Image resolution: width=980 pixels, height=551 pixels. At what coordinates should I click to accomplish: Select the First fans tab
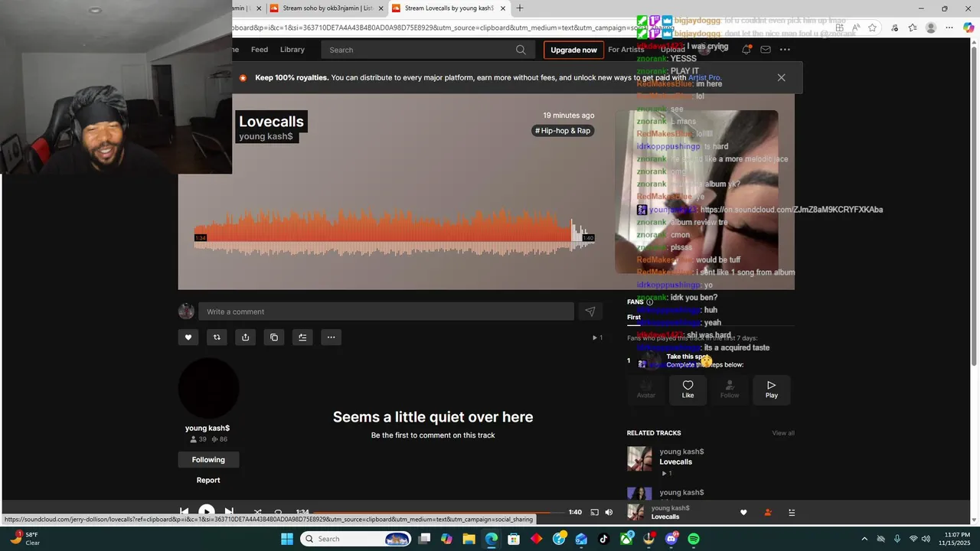point(634,317)
